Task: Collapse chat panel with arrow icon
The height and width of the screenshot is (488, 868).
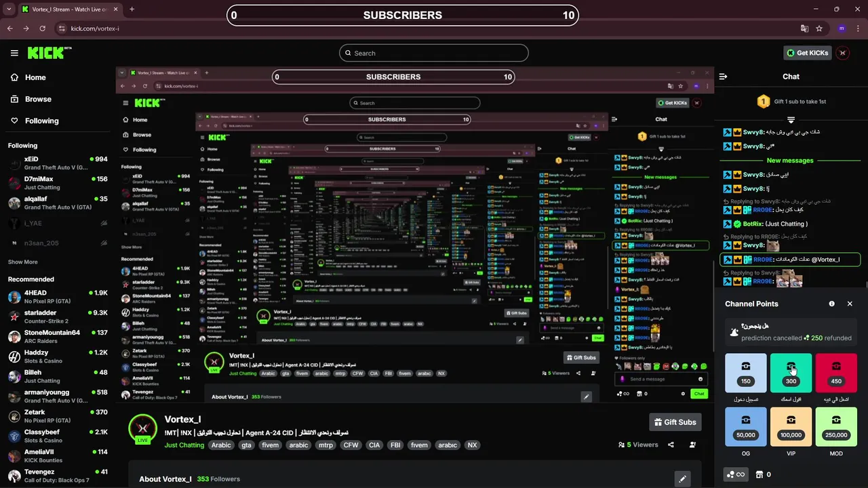Action: pos(723,77)
